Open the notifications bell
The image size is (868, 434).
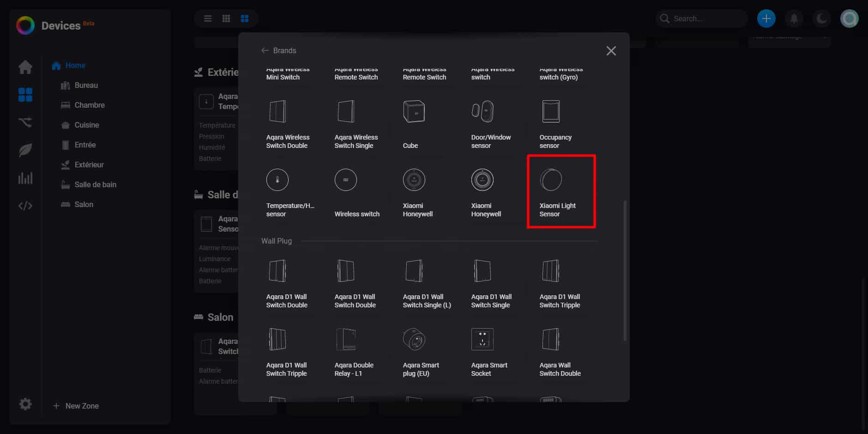coord(794,18)
